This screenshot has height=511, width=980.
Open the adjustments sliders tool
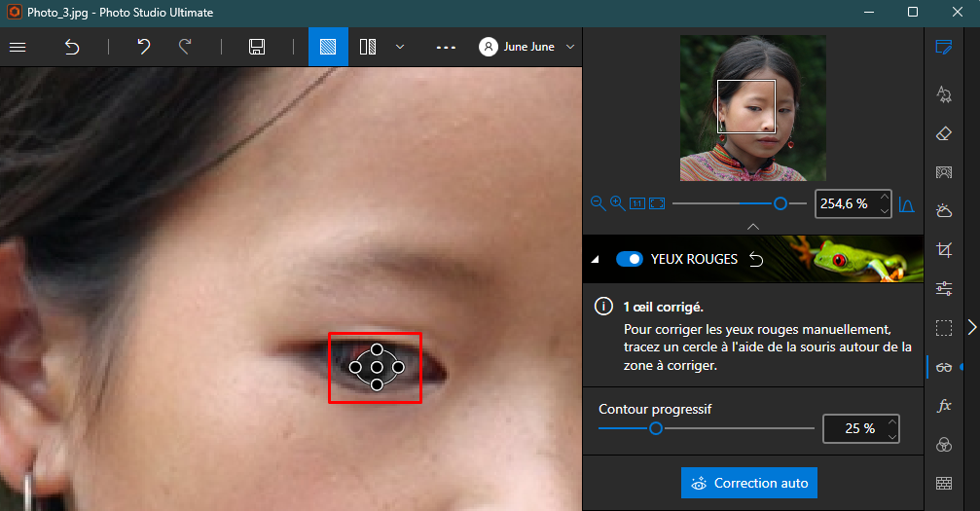[x=944, y=288]
